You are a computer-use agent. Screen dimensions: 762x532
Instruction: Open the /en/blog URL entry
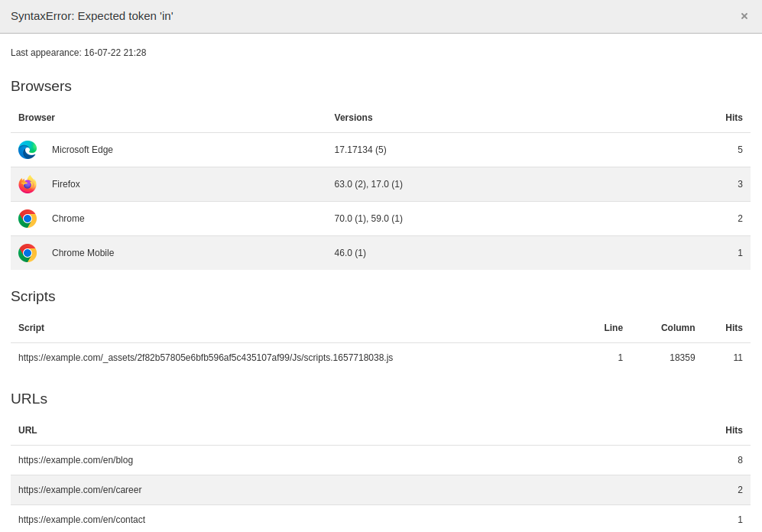(x=76, y=460)
